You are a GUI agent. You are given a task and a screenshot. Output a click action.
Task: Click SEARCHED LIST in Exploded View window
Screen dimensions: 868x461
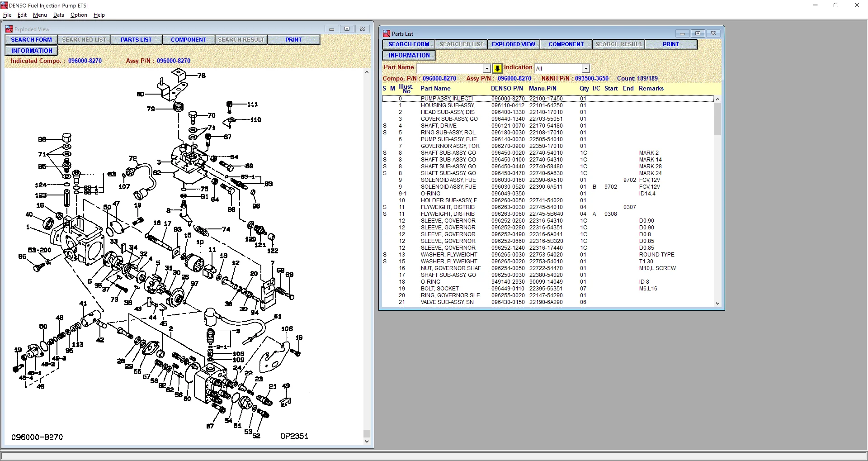tap(84, 40)
